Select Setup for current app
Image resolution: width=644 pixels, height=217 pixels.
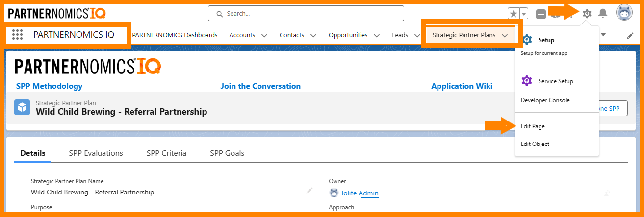coord(557,46)
